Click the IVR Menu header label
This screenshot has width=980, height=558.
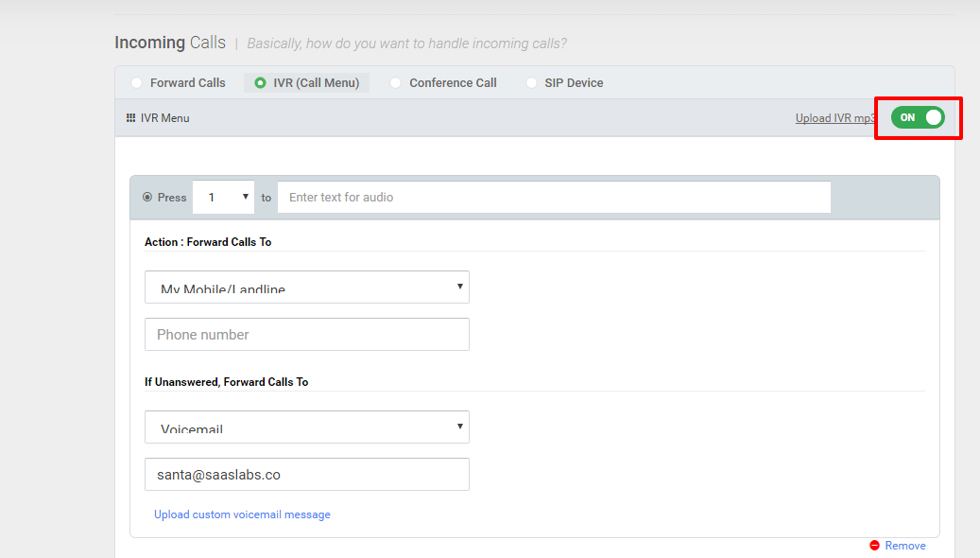click(x=164, y=118)
